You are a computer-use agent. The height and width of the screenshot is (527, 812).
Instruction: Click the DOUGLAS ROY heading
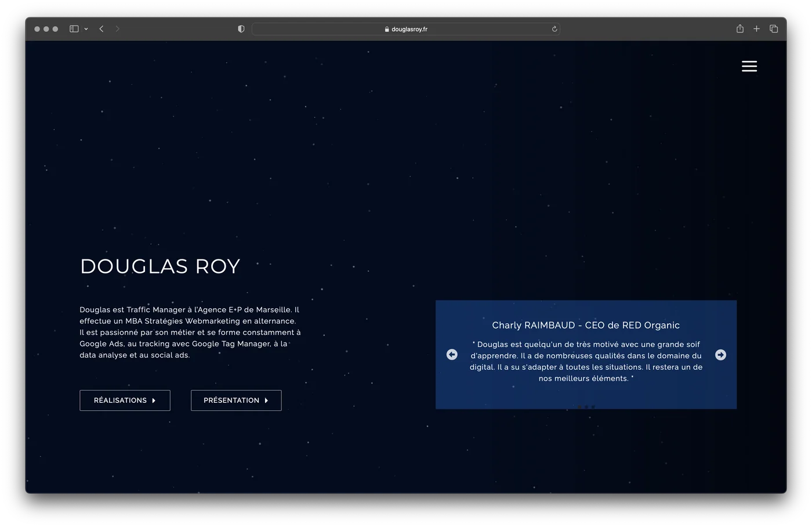(160, 266)
